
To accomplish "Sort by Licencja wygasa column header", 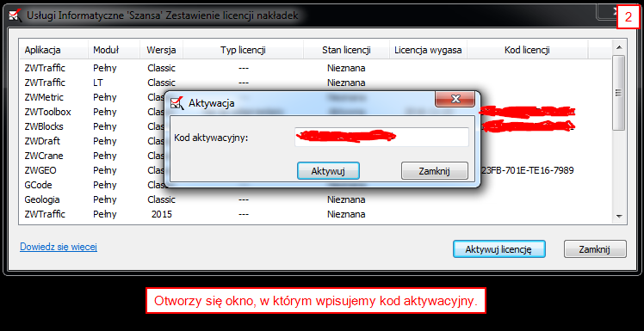I will pyautogui.click(x=428, y=50).
